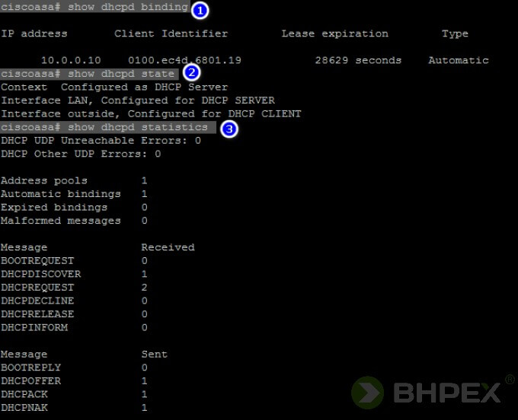Click the DHCPNAK sent message row

[27, 408]
